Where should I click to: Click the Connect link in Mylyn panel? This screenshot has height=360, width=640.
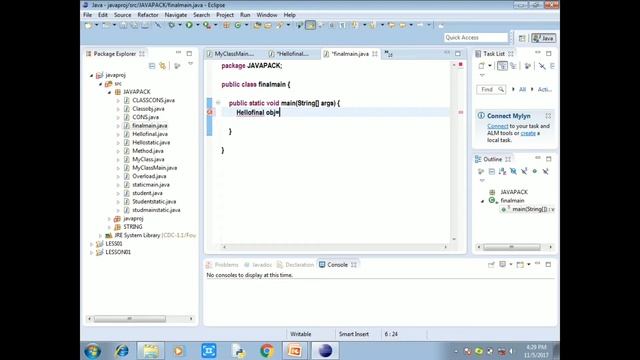pos(498,126)
